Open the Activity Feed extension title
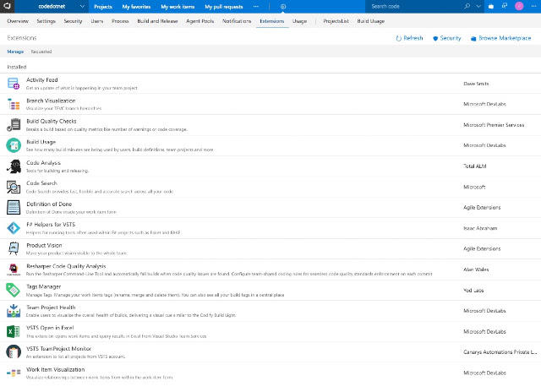 pyautogui.click(x=42, y=79)
